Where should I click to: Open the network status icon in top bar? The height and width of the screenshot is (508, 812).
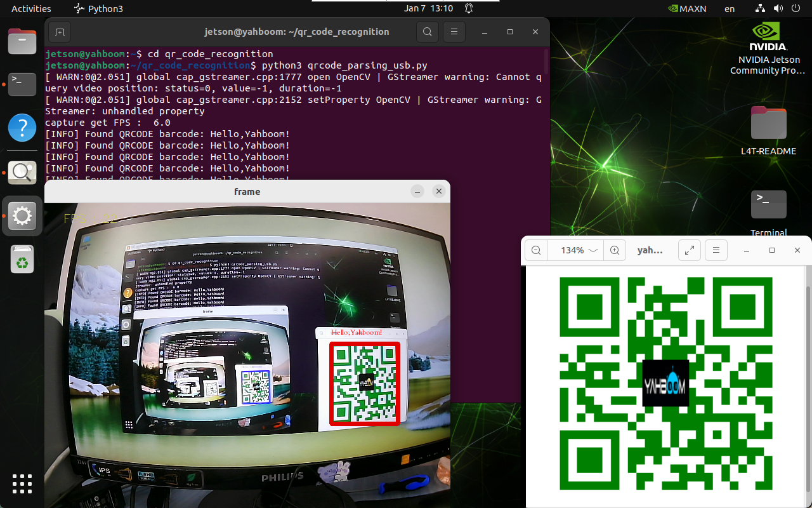(x=761, y=8)
